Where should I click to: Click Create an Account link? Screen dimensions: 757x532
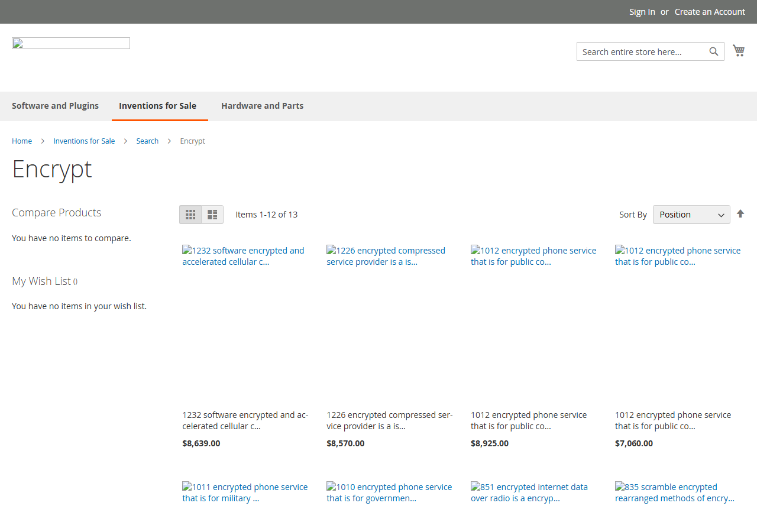(710, 12)
